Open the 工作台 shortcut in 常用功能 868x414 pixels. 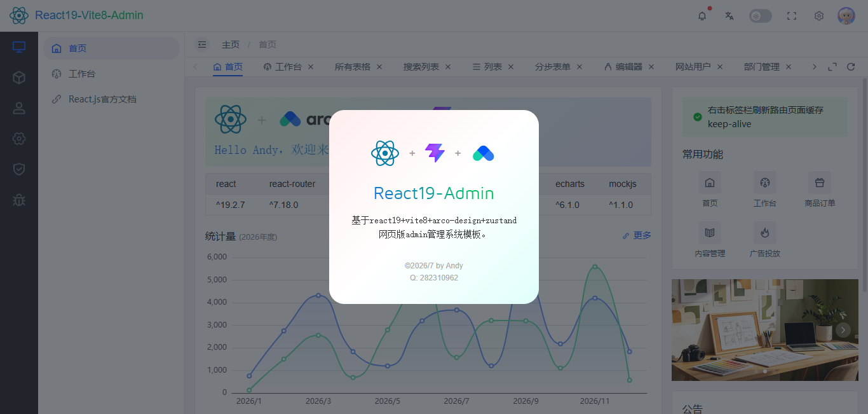point(764,190)
